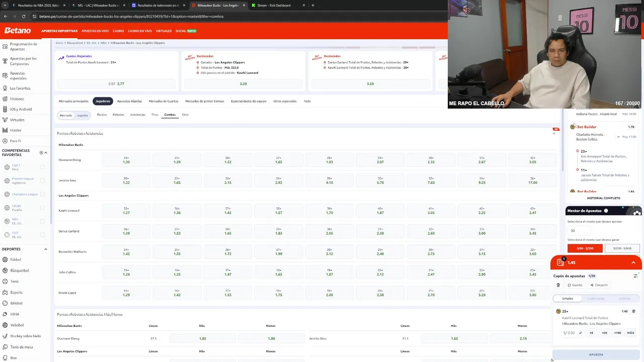Viewport: 644px width, 362px height.
Task: Collapse Puntos+Rebotes+Asistencias market
Action: coord(554,133)
